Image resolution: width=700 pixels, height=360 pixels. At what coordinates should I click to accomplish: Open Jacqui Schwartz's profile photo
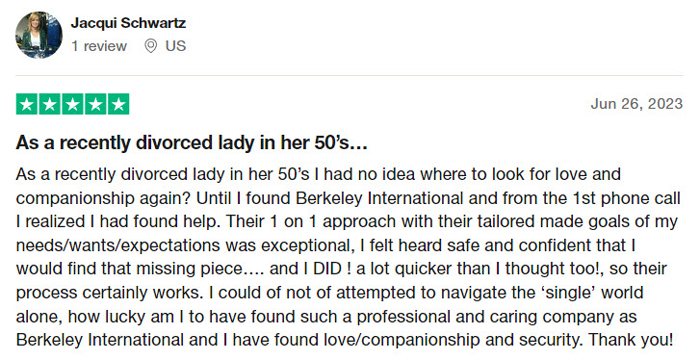39,35
